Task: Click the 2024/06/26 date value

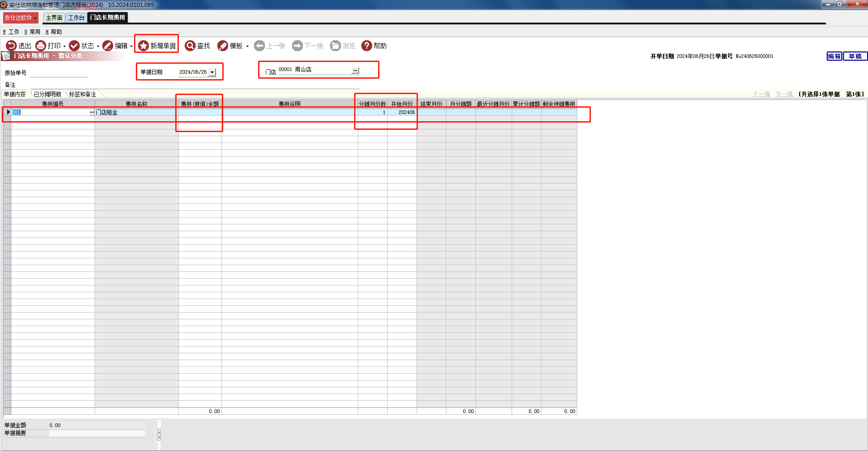Action: pyautogui.click(x=193, y=72)
